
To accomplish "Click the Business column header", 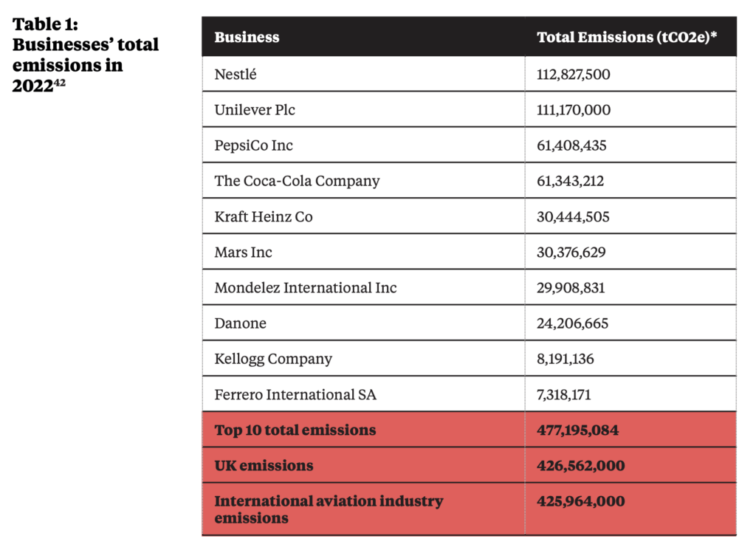I will pos(247,37).
